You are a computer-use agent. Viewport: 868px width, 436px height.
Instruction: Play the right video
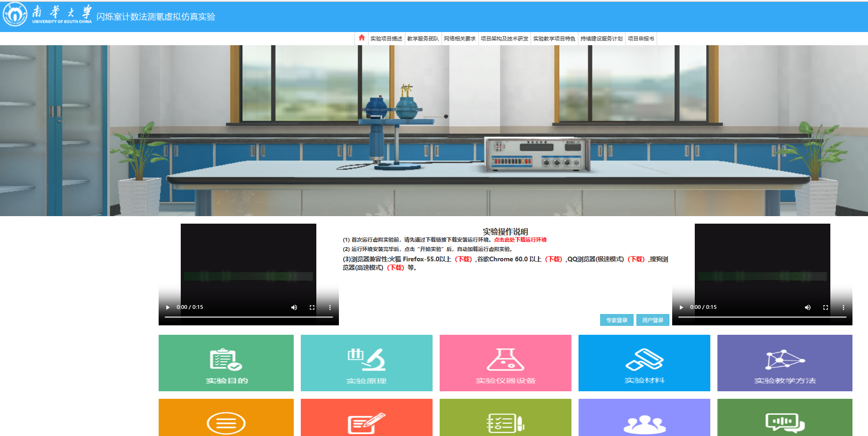(x=681, y=307)
